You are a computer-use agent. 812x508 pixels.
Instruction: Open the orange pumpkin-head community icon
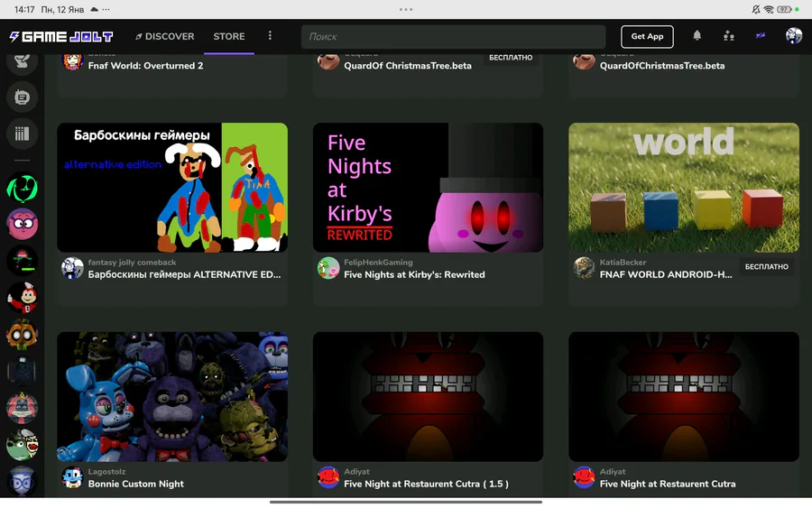[x=23, y=335]
